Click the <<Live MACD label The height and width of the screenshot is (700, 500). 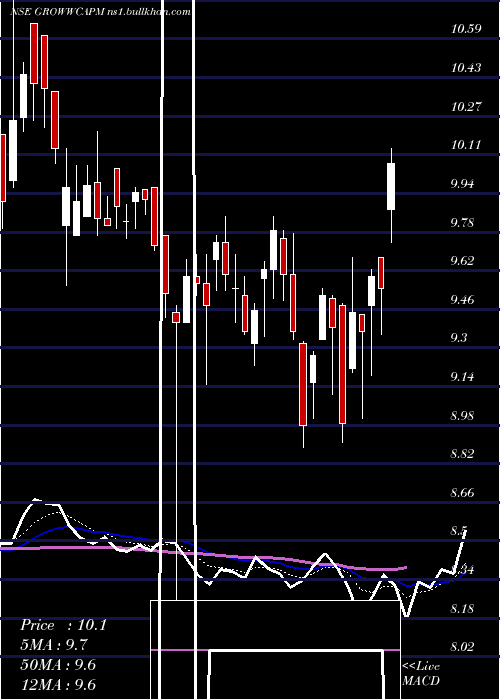tap(421, 674)
